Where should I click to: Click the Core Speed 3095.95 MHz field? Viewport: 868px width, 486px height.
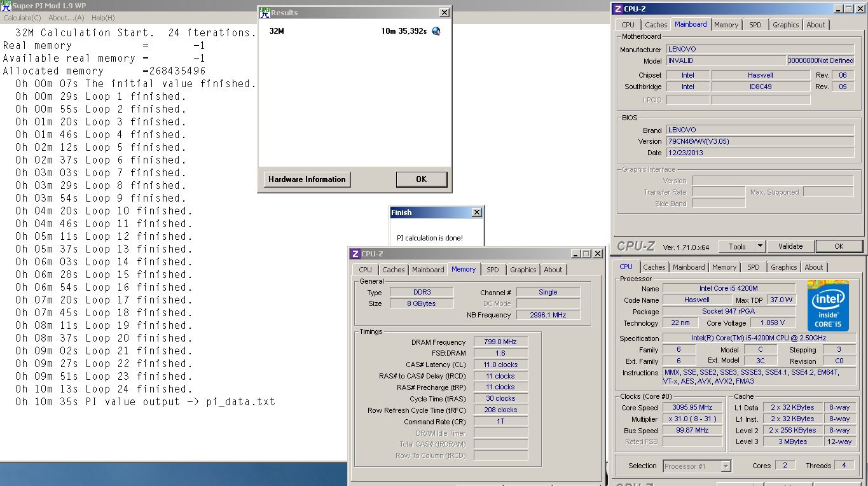click(x=692, y=408)
